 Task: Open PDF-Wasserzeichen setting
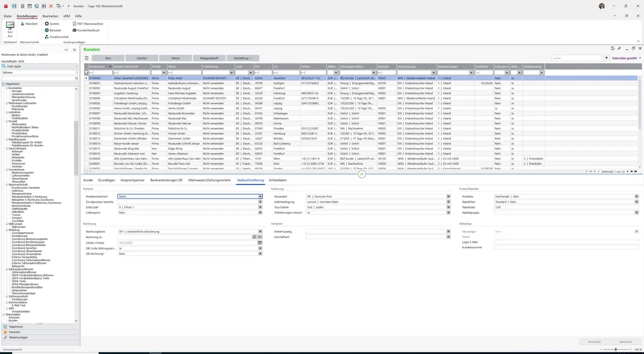tap(87, 24)
